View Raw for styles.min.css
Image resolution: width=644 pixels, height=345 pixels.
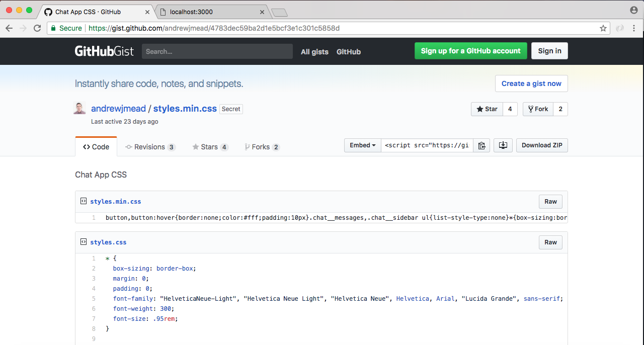550,202
